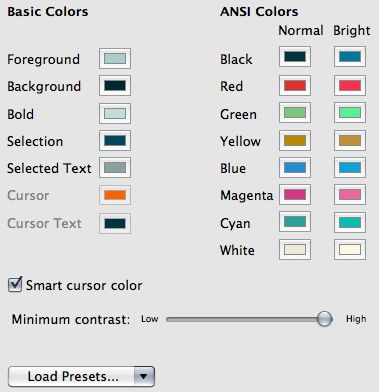Pick the Bright Blue ANSI color swatch
379x392 pixels.
pos(350,167)
